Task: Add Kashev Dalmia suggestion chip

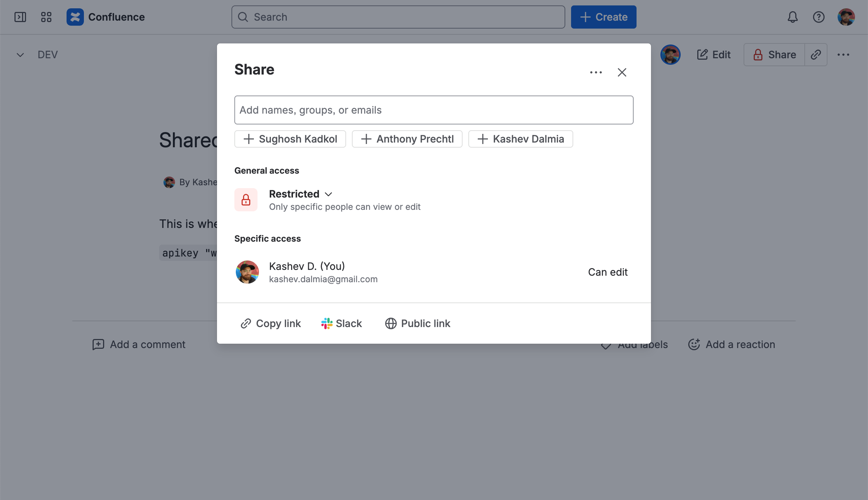Action: pyautogui.click(x=520, y=139)
